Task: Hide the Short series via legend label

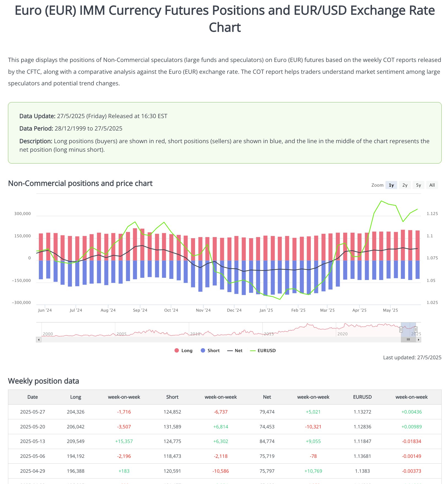Action: click(x=214, y=350)
